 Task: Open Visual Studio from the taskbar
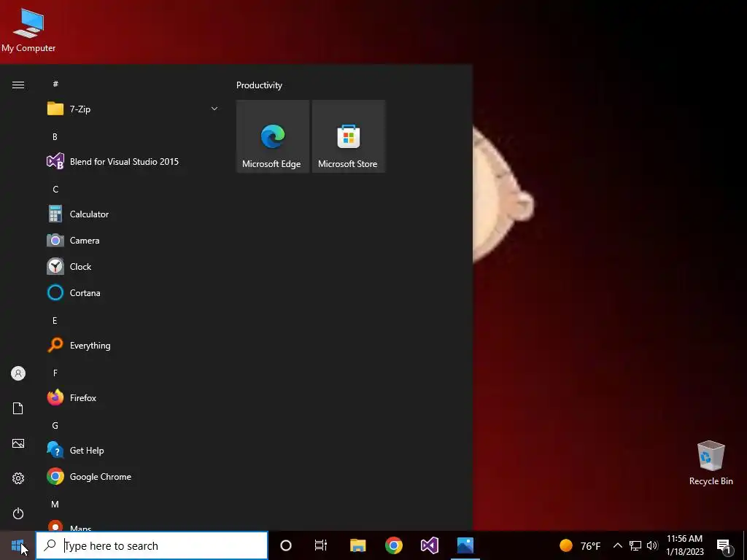pyautogui.click(x=429, y=545)
